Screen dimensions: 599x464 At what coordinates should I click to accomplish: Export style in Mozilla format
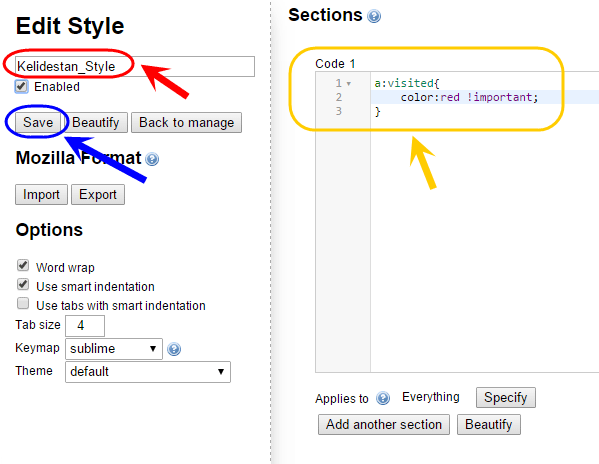(x=98, y=194)
